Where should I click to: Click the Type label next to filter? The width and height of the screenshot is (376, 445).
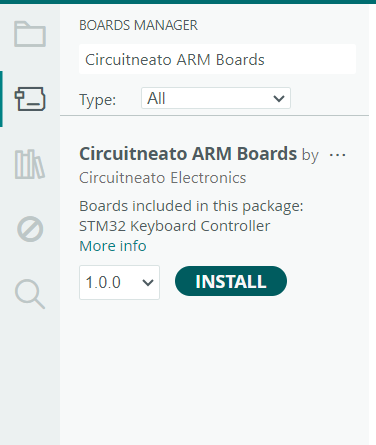point(97,99)
